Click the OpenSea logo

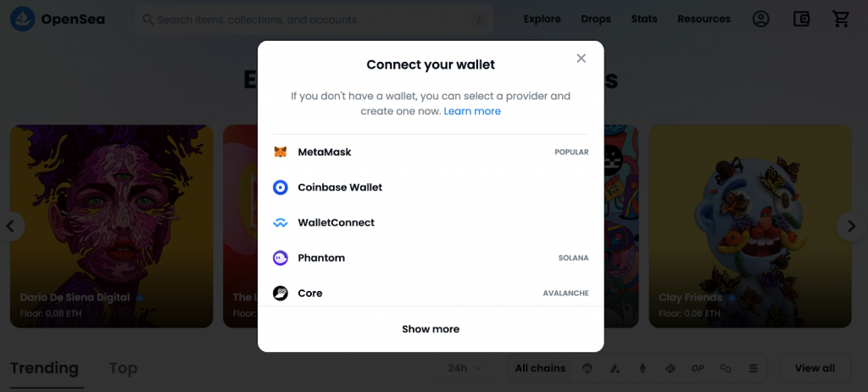[58, 20]
